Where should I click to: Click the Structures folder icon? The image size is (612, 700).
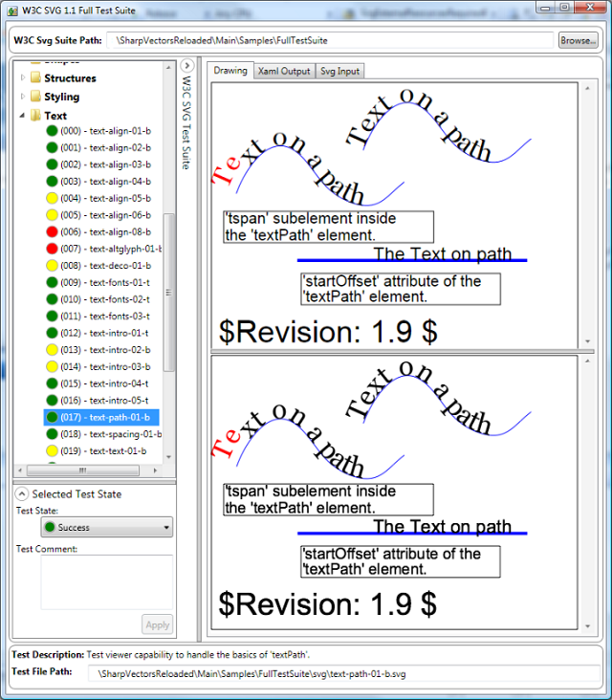coord(35,77)
